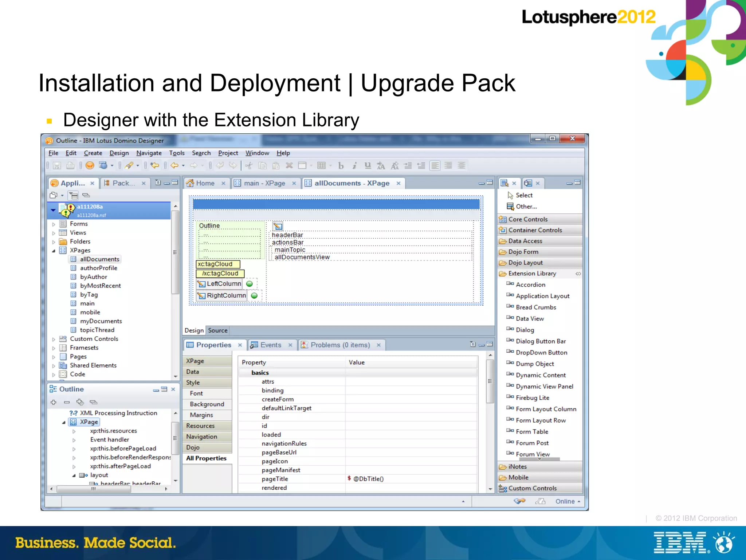
Task: Select Firebug Lite control
Action: pyautogui.click(x=528, y=398)
